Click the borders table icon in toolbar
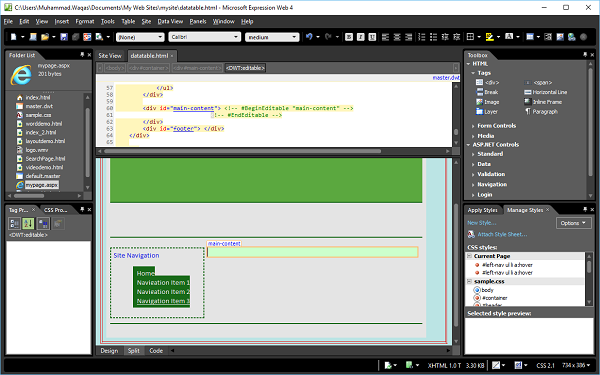Image resolution: width=600 pixels, height=375 pixels. coord(470,37)
